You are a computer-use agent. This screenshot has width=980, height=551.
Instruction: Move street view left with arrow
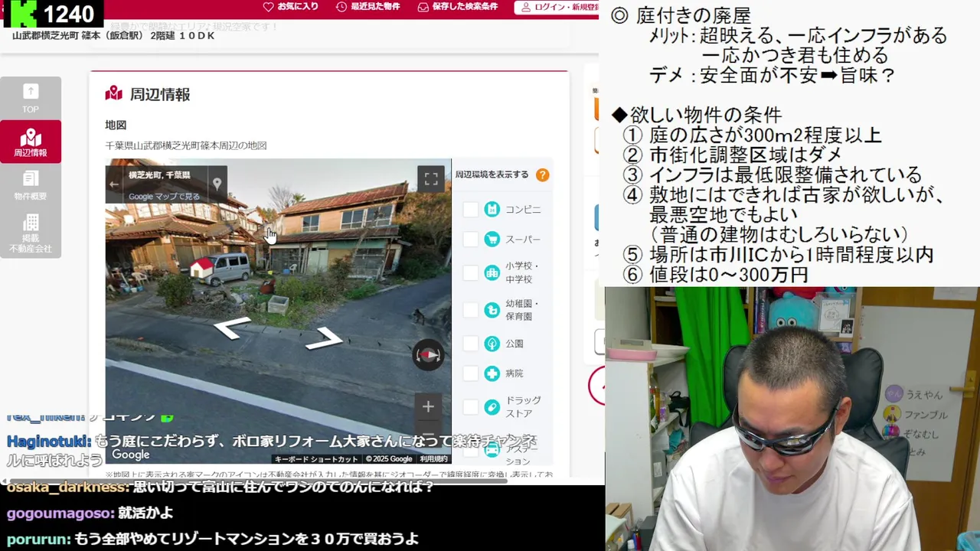[x=231, y=328]
